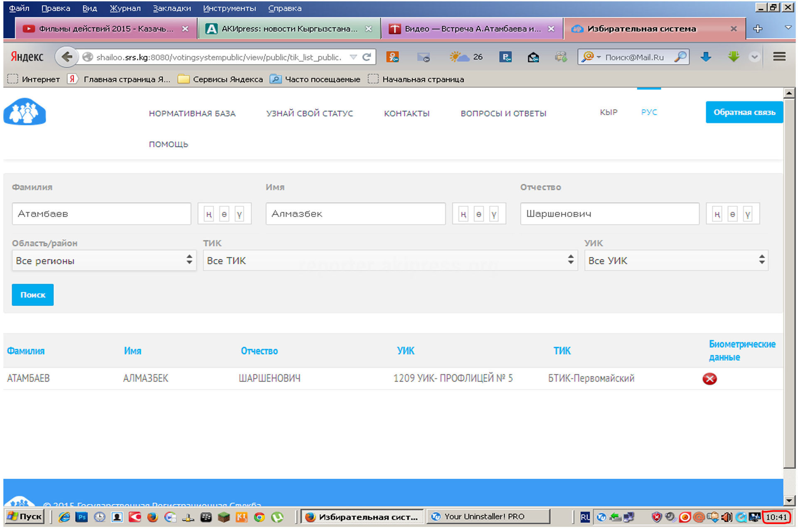Click into the Имя input field
Viewport: 798px width, 532px height.
click(x=355, y=214)
